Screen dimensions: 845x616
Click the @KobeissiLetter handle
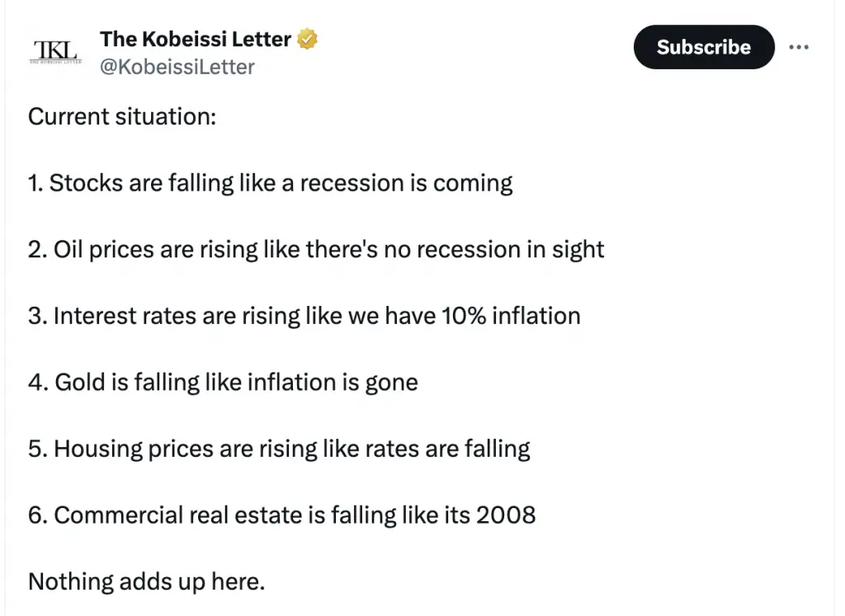[x=177, y=67]
